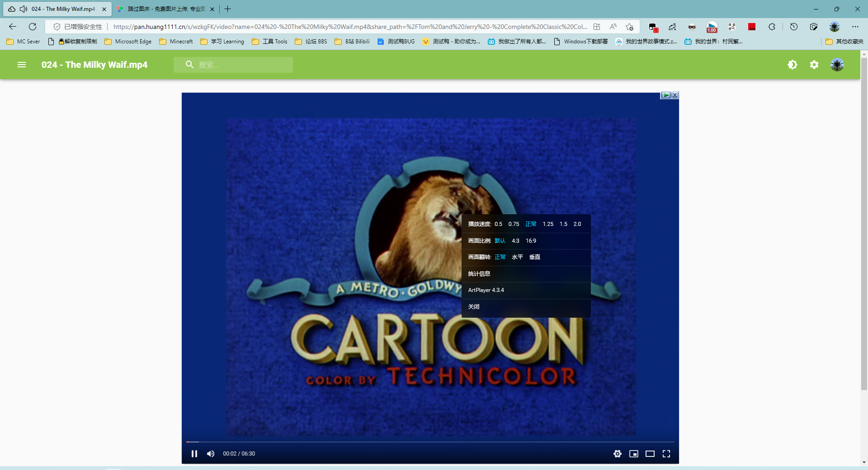The image size is (868, 470).
Task: Open a new browser tab
Action: (x=228, y=9)
